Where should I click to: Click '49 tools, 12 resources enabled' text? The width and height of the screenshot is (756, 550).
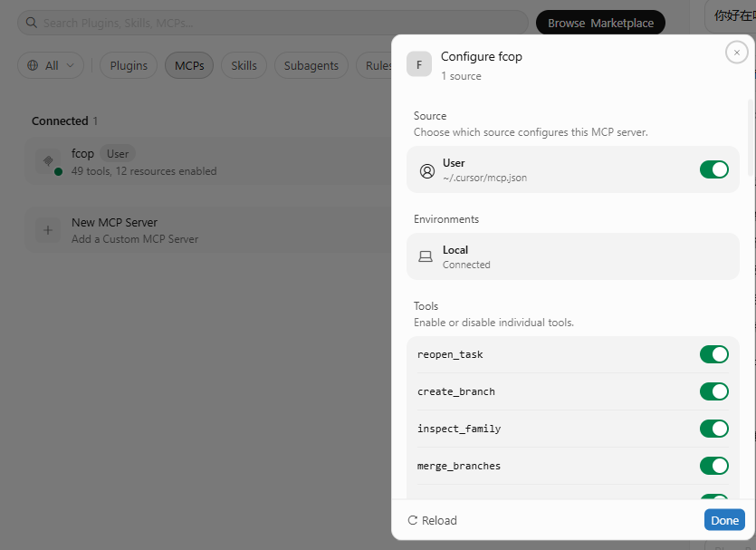point(144,171)
